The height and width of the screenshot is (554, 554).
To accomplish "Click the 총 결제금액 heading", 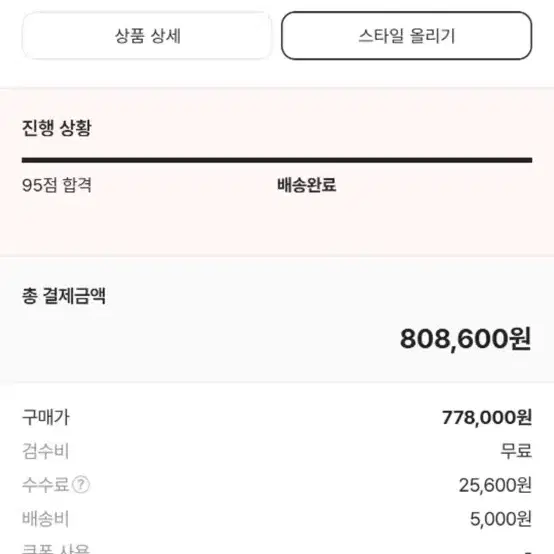I will coord(64,296).
